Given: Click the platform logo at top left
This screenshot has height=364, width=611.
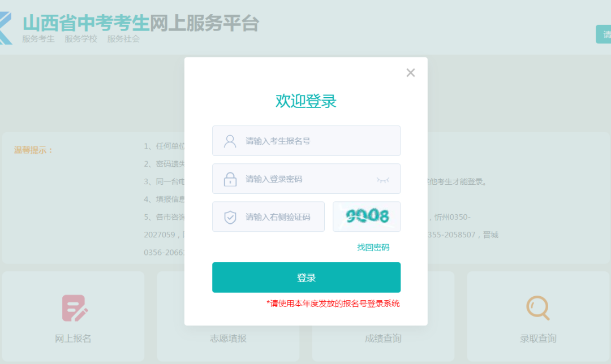Looking at the screenshot, I should (6, 28).
